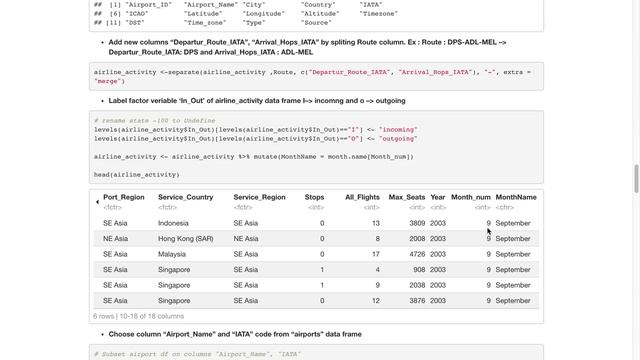Click the vertical scrollbar thumb

pyautogui.click(x=636, y=179)
